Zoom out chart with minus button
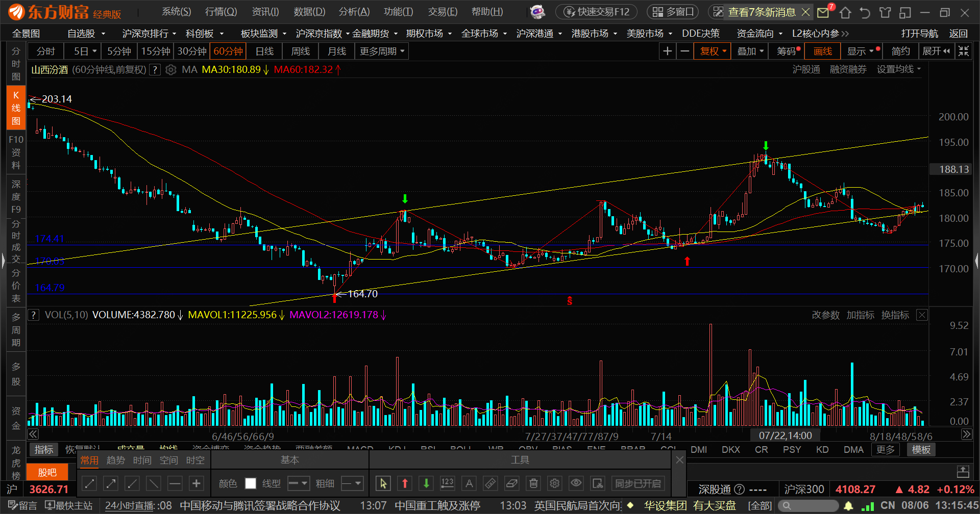Screen dimensions: 980x514 [685, 51]
